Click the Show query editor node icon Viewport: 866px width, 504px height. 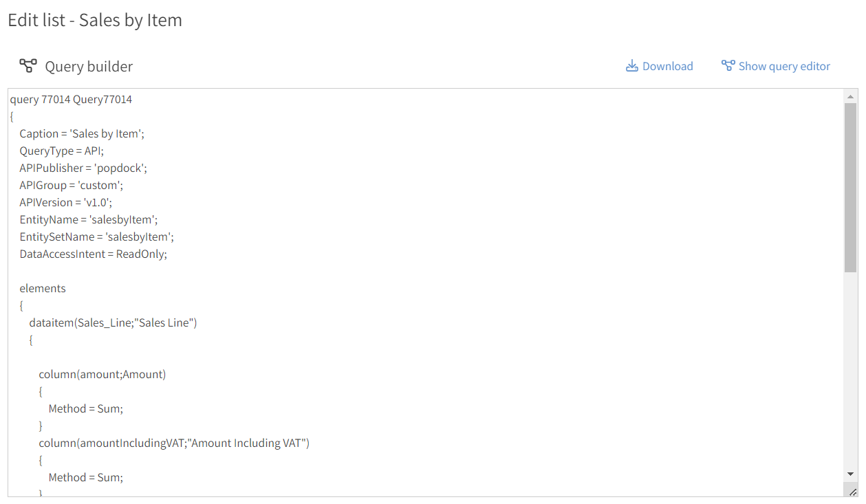click(728, 66)
